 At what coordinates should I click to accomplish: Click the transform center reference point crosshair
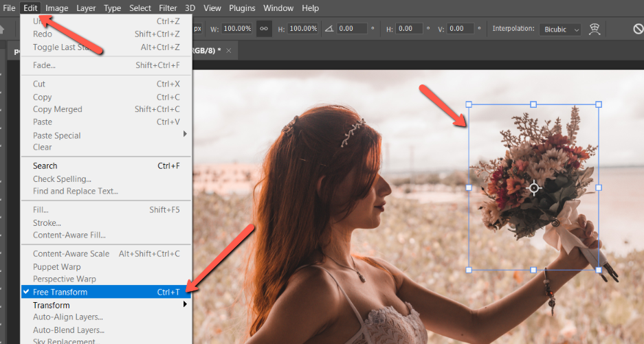point(534,187)
